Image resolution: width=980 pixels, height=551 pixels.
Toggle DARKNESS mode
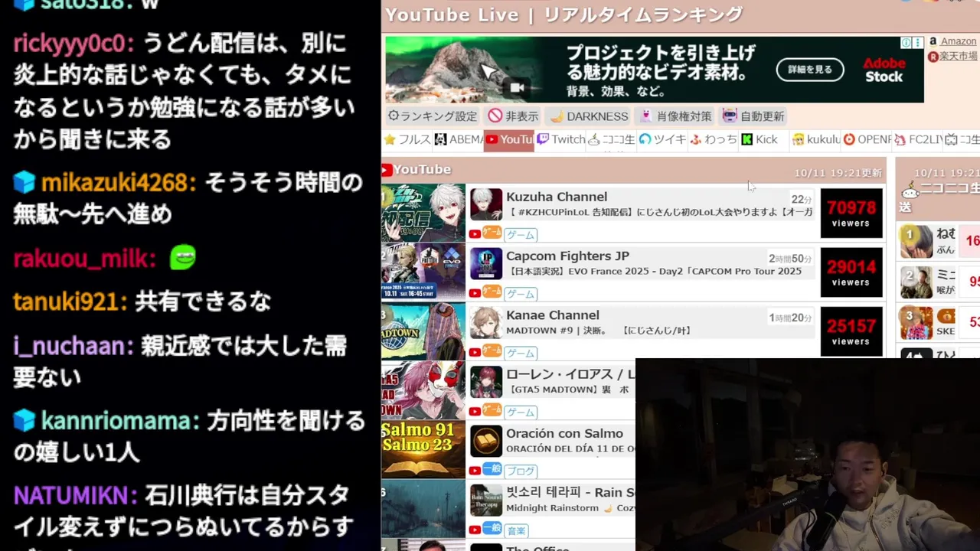point(589,116)
